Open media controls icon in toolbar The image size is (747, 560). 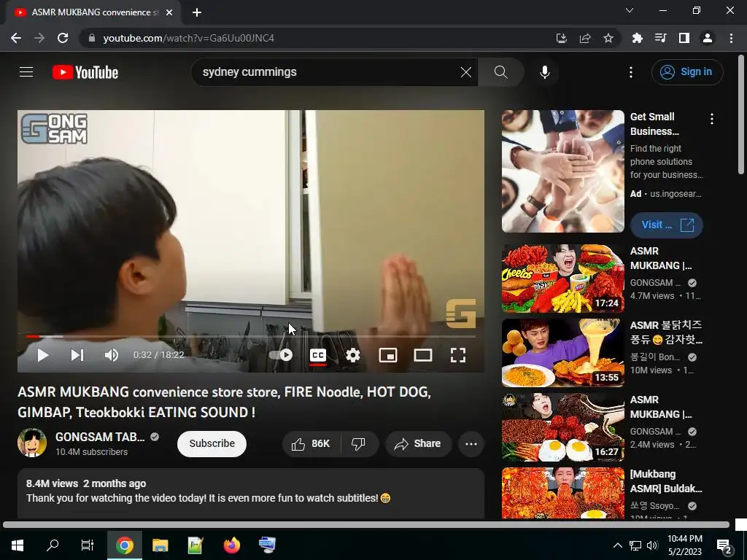[661, 38]
